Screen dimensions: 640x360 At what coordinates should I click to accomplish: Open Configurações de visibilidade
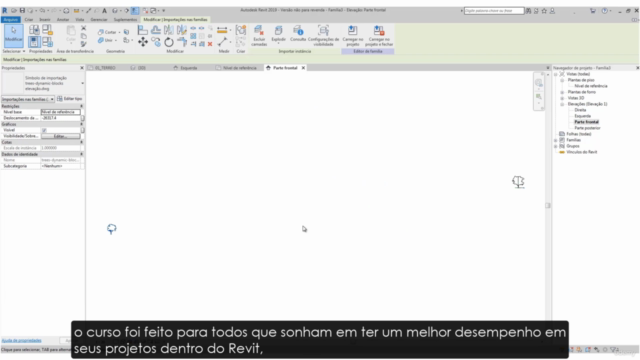(323, 35)
